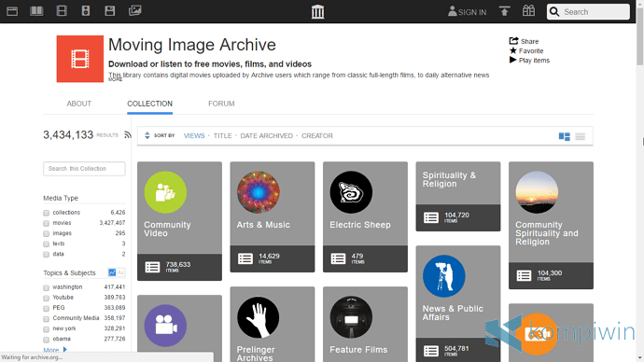Click the Favorite link text
The width and height of the screenshot is (644, 362).
coord(531,51)
